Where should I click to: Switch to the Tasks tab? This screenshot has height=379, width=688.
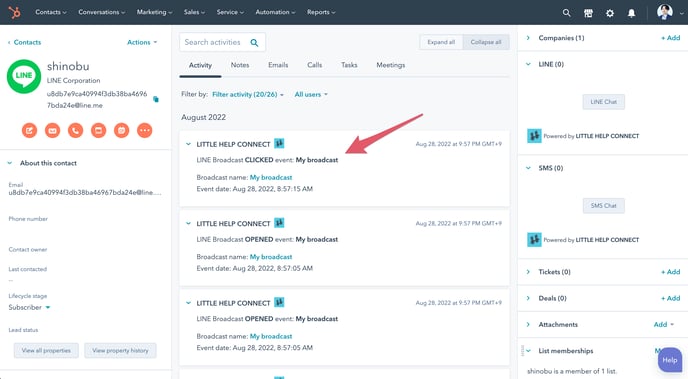pos(349,65)
